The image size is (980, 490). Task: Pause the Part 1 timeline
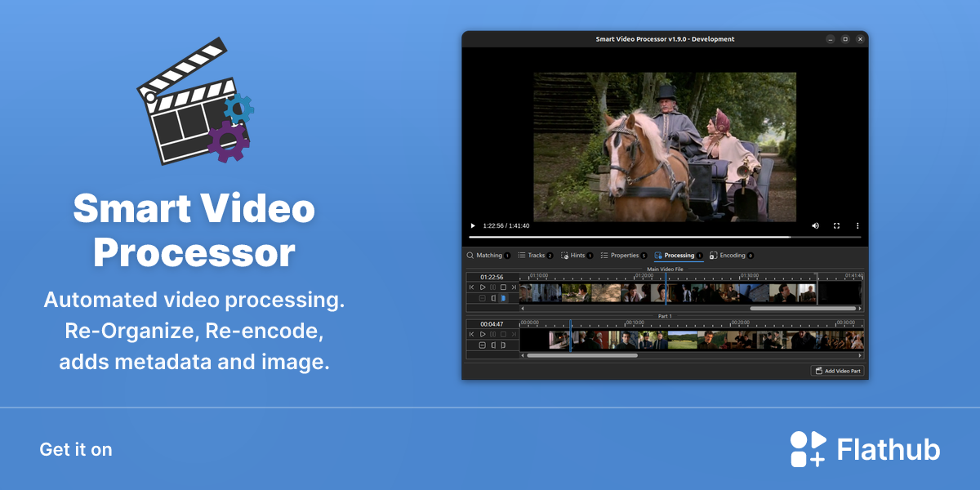click(492, 334)
